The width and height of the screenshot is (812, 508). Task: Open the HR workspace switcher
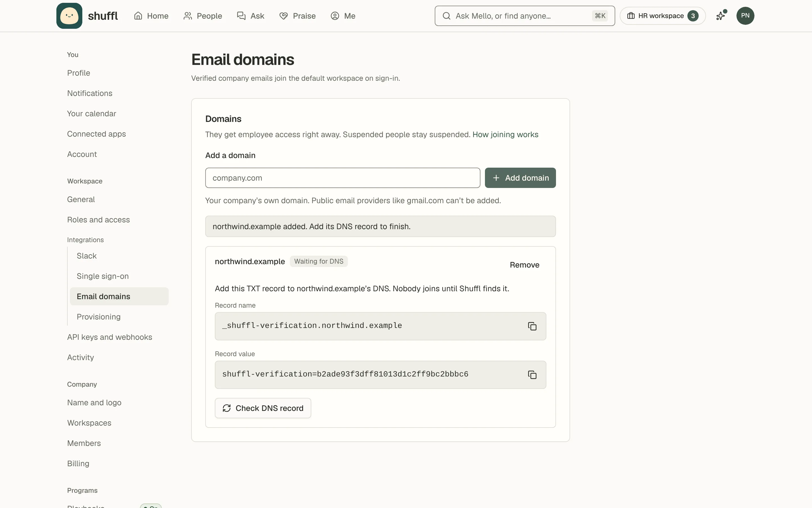click(662, 16)
